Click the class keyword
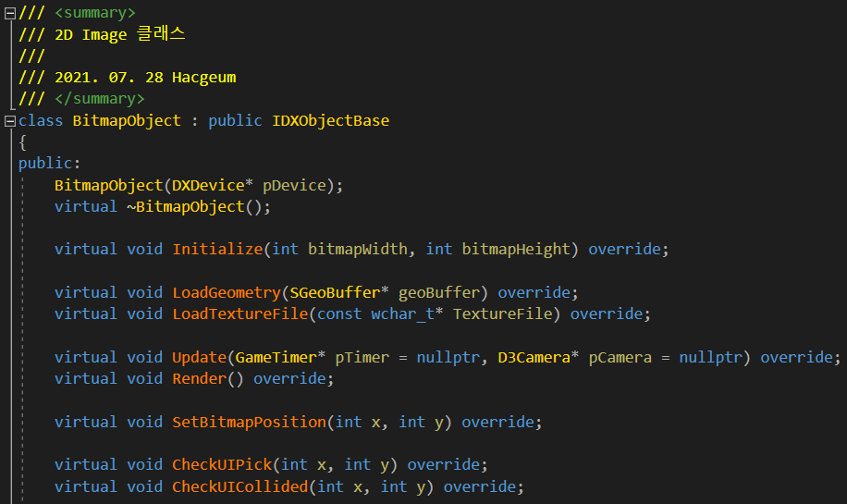The width and height of the screenshot is (847, 504). [41, 120]
